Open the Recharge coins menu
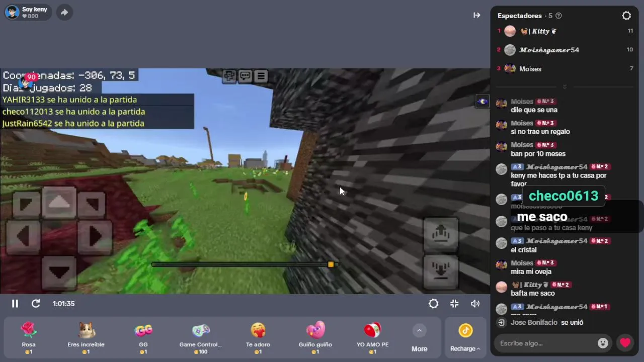Screen dimensions: 644x362 coord(465,338)
